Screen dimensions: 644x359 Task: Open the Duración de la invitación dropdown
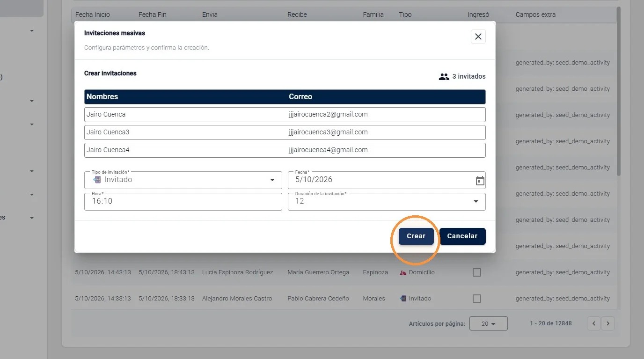[x=387, y=202]
